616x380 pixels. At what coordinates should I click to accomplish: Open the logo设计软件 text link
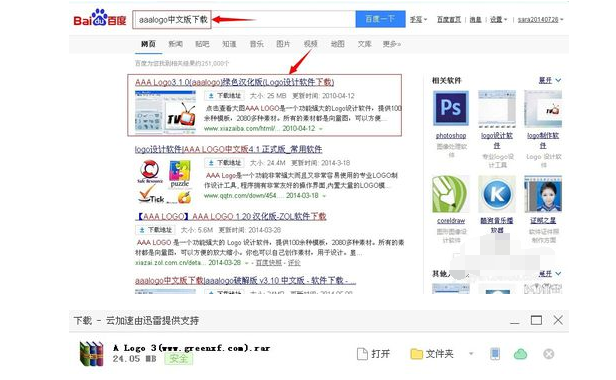click(x=497, y=140)
